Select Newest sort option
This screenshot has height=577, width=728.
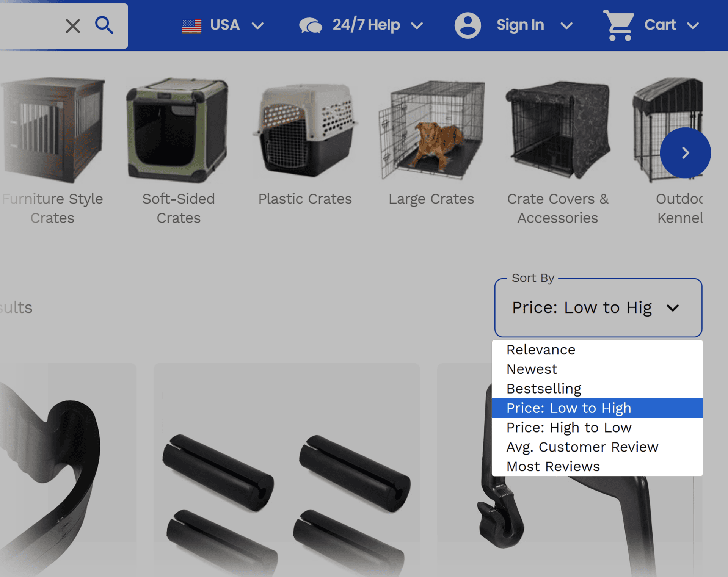pyautogui.click(x=532, y=369)
